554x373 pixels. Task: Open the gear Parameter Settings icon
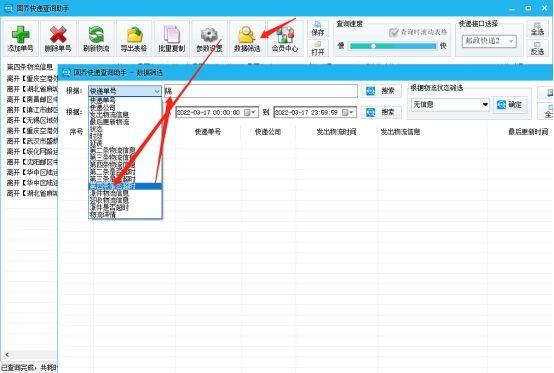(x=209, y=35)
